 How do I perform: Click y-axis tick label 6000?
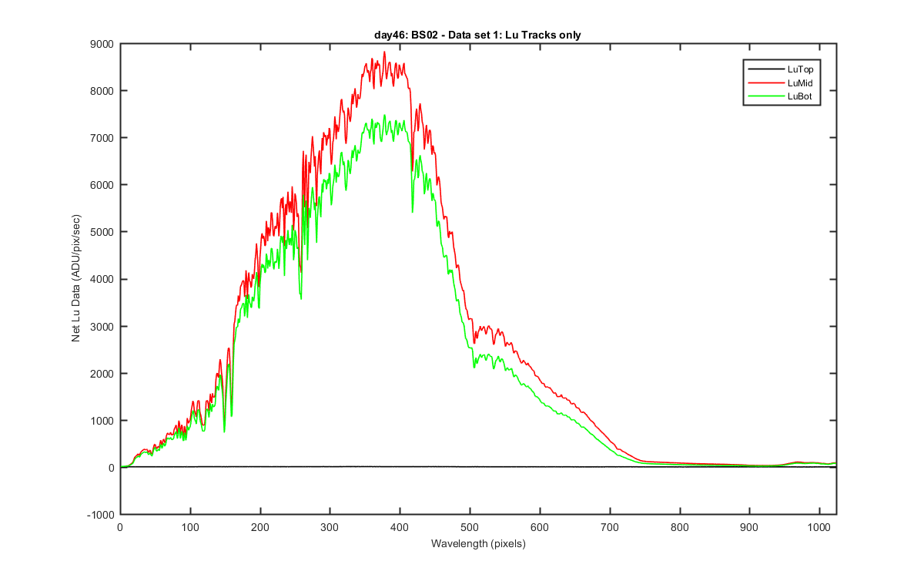[103, 185]
